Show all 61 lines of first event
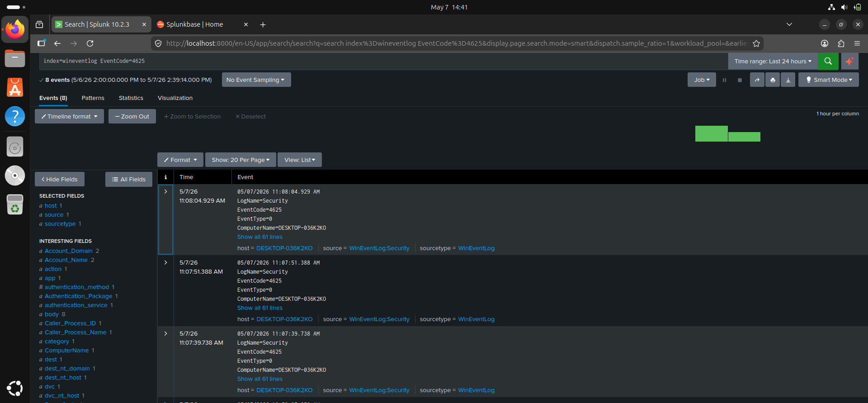The image size is (868, 403). (x=260, y=237)
